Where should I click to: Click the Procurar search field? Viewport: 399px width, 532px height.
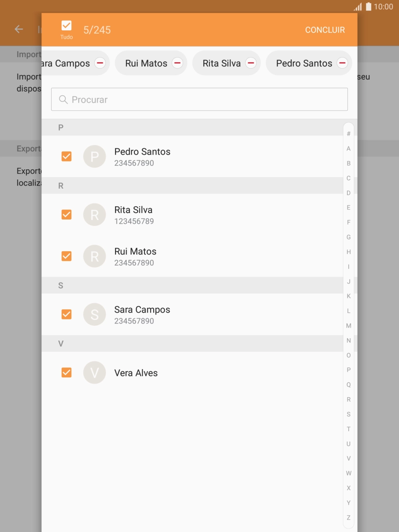click(199, 99)
